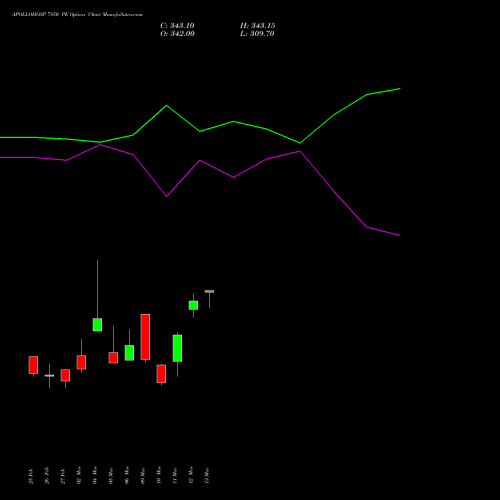Select the open value O: 342.00
Viewport: 500px width, 500px height.
(177, 34)
